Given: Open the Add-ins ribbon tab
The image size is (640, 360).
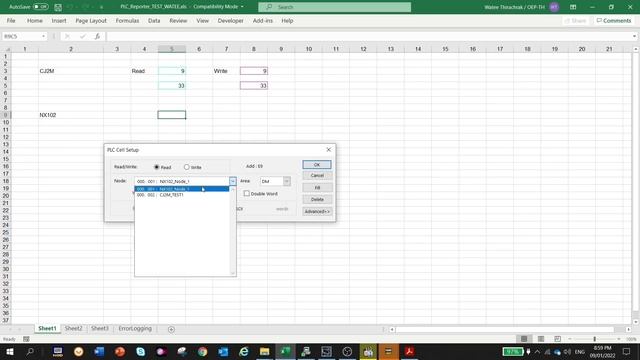Looking at the screenshot, I should (262, 20).
